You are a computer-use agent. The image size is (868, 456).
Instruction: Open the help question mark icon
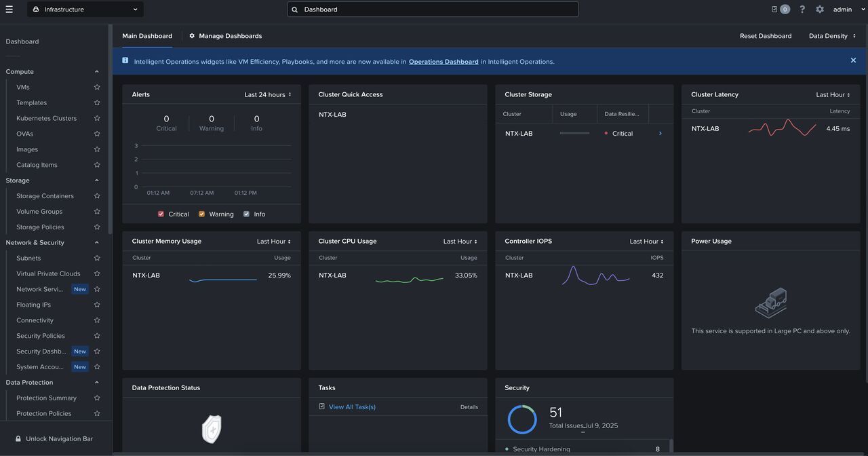[802, 9]
